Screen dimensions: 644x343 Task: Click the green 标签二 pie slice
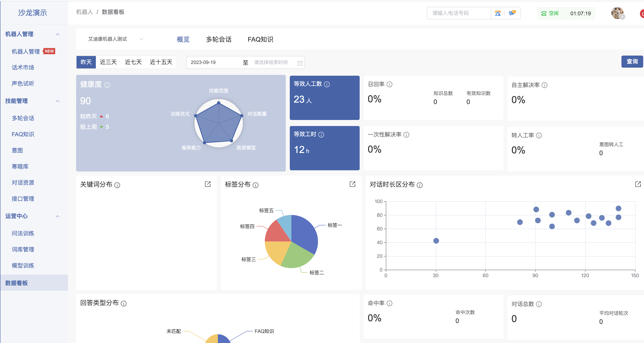point(297,256)
